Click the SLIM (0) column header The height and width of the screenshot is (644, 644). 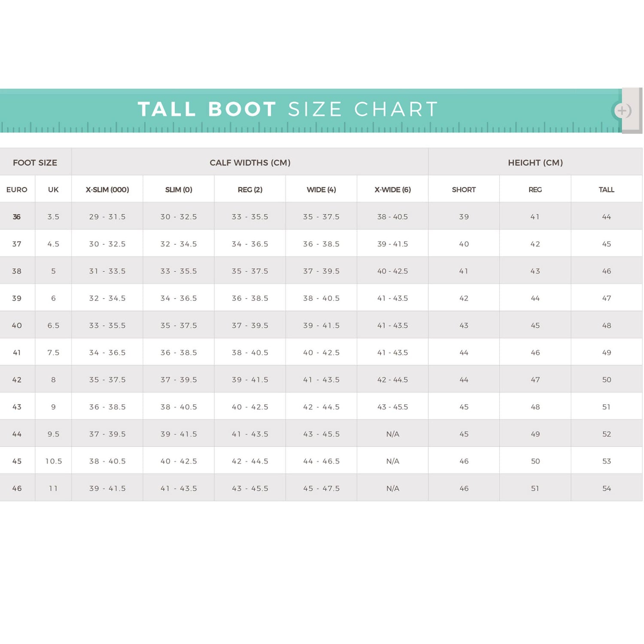(179, 189)
